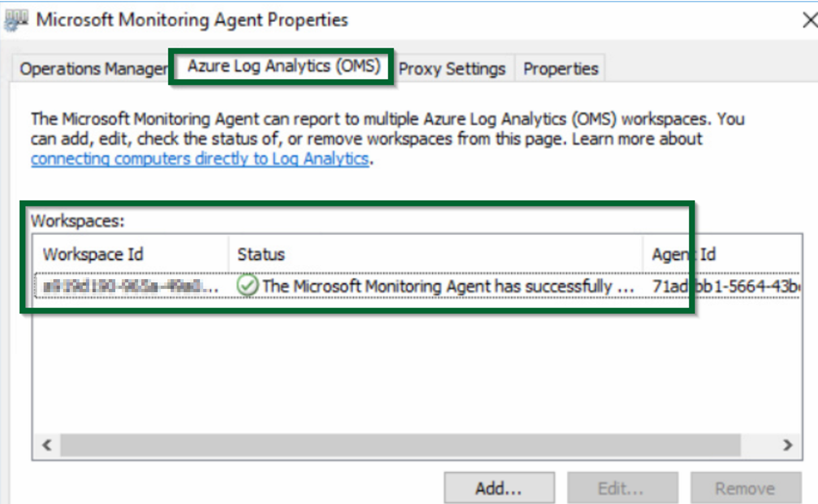Click the Agent Id column header
Image resolution: width=818 pixels, height=504 pixels.
pos(722,254)
